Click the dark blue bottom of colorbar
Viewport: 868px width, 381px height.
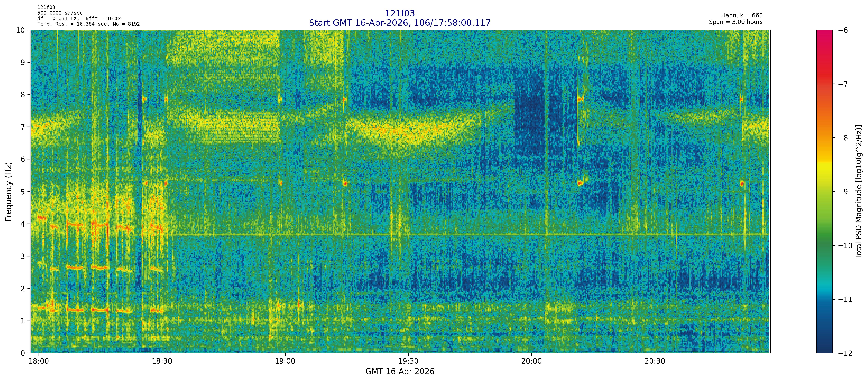(824, 349)
